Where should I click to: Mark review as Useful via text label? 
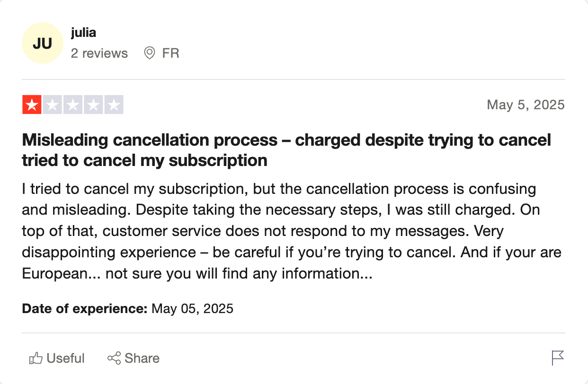pos(66,358)
